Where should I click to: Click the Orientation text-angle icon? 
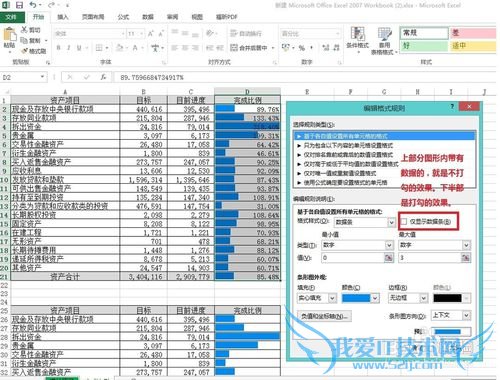[210, 33]
